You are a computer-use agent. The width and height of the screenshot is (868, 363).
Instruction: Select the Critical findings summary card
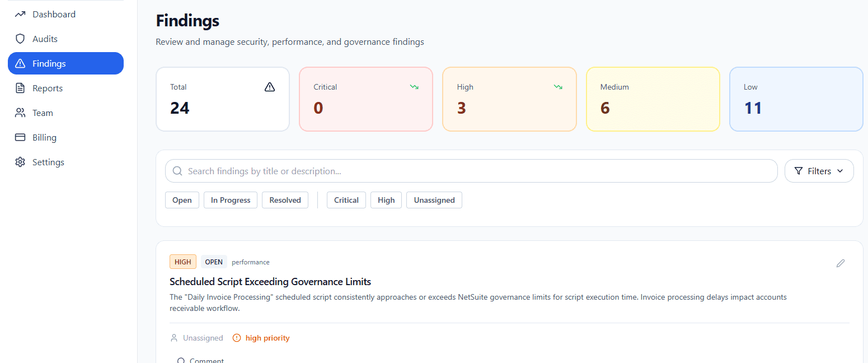tap(366, 99)
